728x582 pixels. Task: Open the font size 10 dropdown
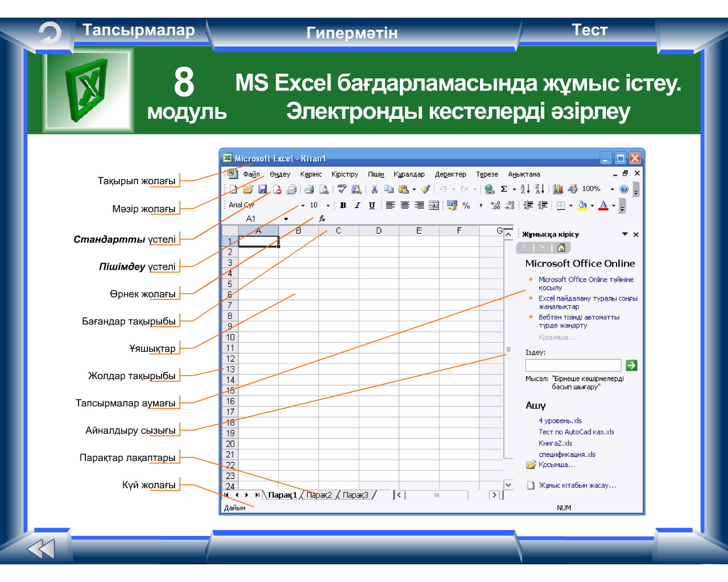point(328,205)
